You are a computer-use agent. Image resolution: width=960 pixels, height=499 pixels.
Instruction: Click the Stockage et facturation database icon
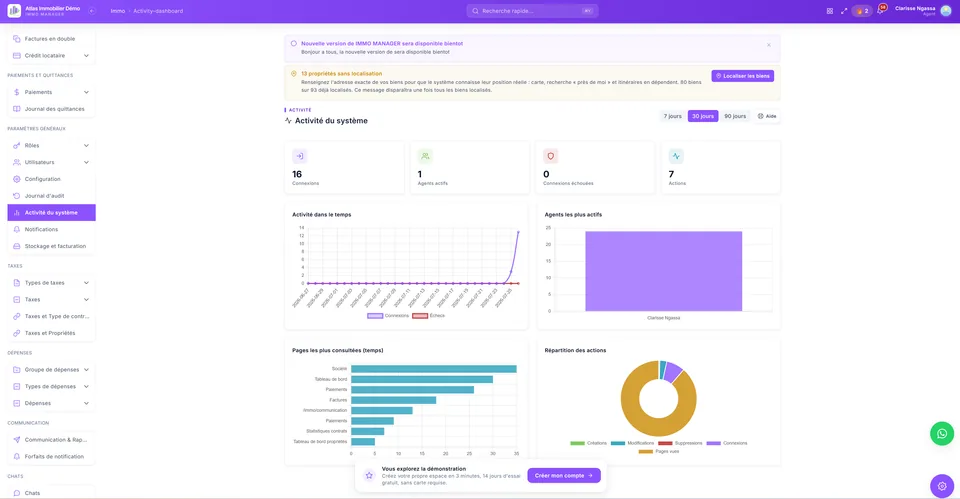click(17, 246)
